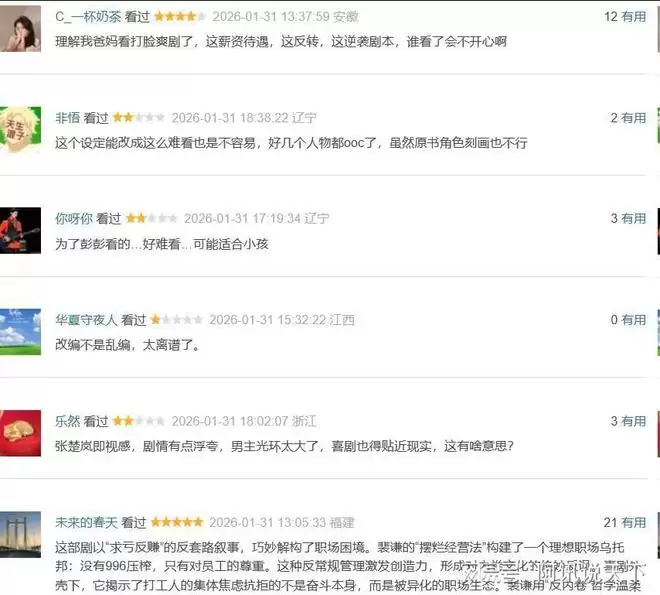Visit 非悟 username link

pos(67,118)
